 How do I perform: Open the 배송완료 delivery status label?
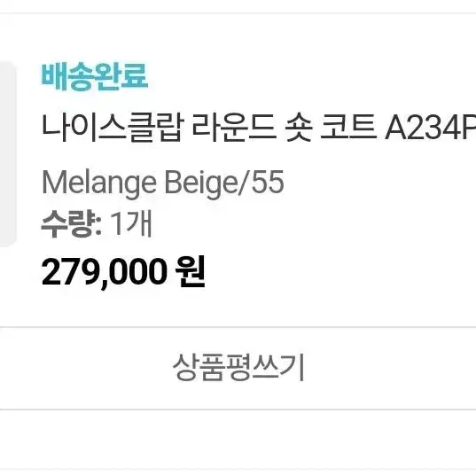tap(95, 76)
